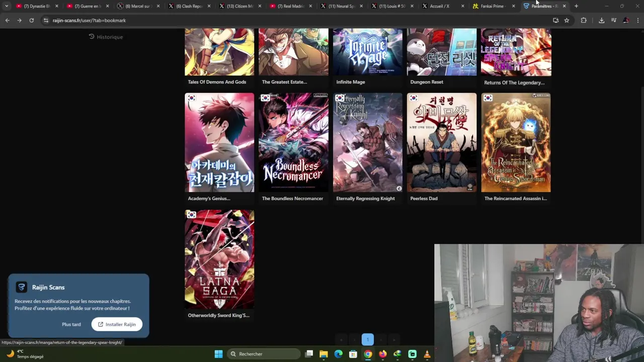This screenshot has height=362, width=644.
Task: Open The Reincarnated Assassin cover
Action: (516, 142)
